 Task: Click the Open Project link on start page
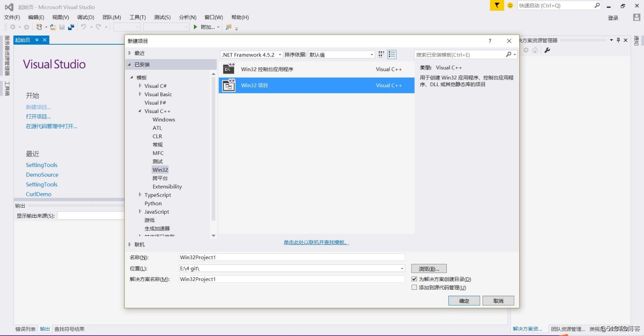[38, 117]
